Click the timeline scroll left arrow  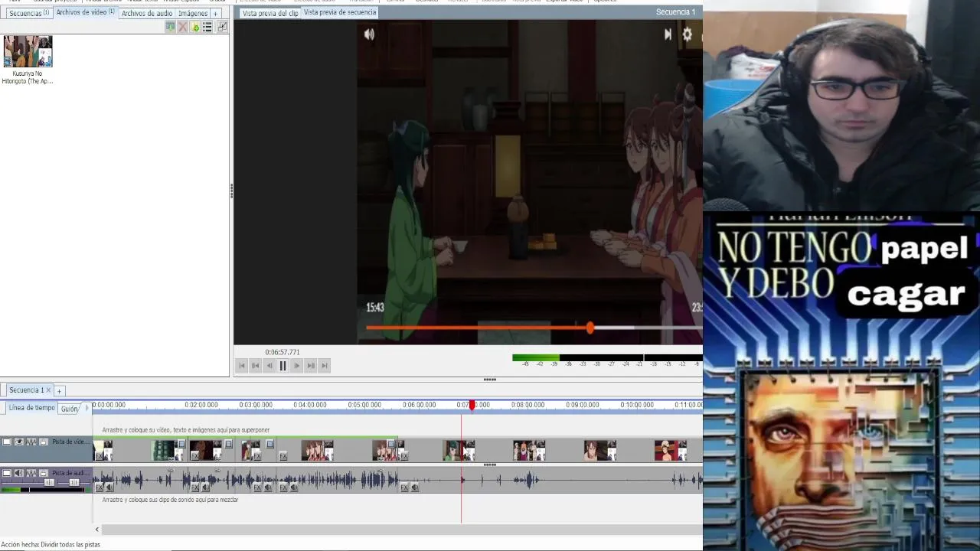click(96, 529)
